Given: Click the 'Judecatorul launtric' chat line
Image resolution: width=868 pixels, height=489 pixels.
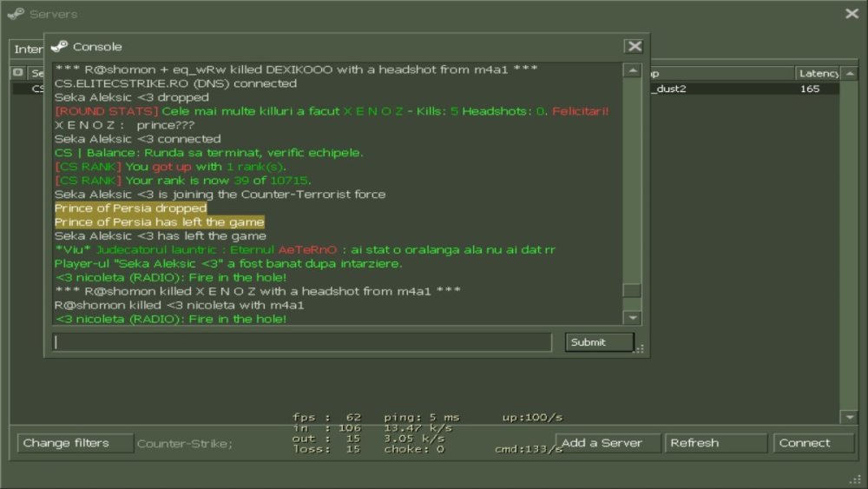Looking at the screenshot, I should 305,250.
